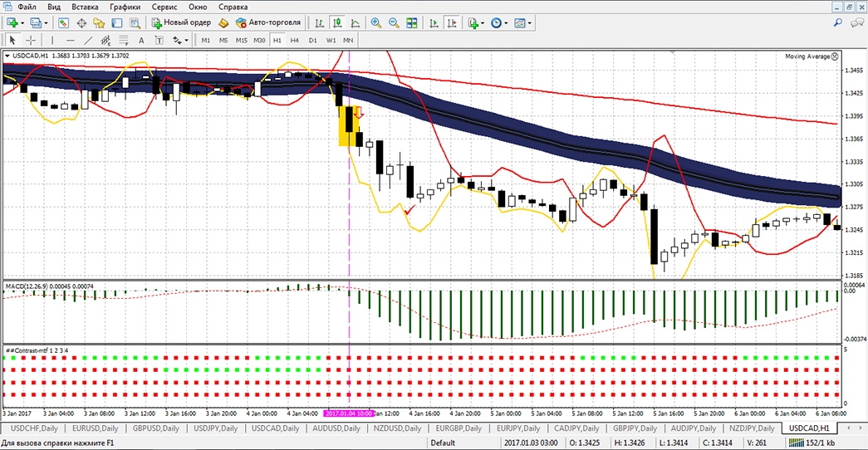Image resolution: width=868 pixels, height=450 pixels.
Task: Click the 2017.01.04 10:00 time marker
Action: tap(349, 413)
